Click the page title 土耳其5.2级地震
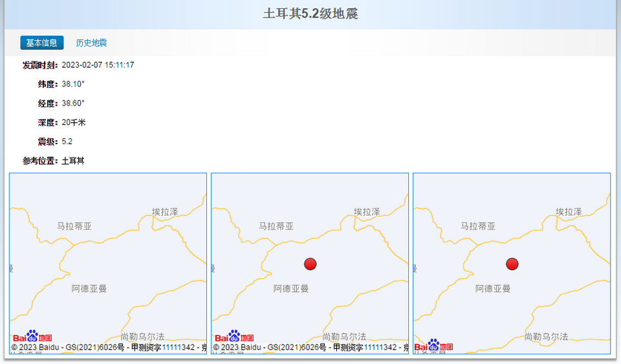 pyautogui.click(x=310, y=14)
